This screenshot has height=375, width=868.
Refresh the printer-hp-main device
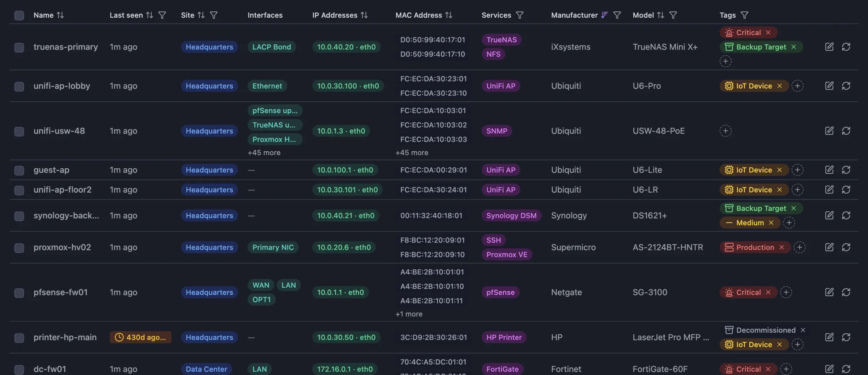click(846, 337)
